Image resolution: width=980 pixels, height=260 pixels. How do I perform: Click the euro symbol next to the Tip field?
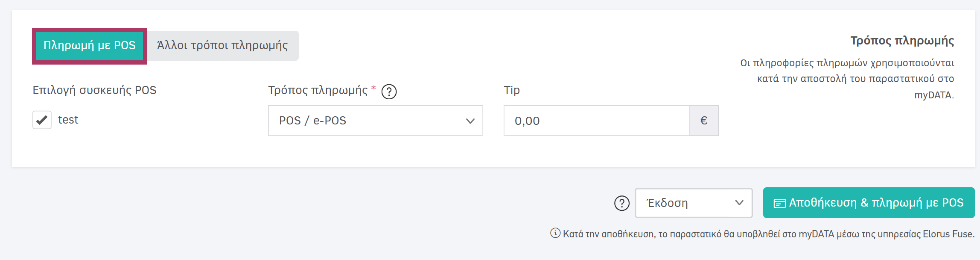(703, 120)
